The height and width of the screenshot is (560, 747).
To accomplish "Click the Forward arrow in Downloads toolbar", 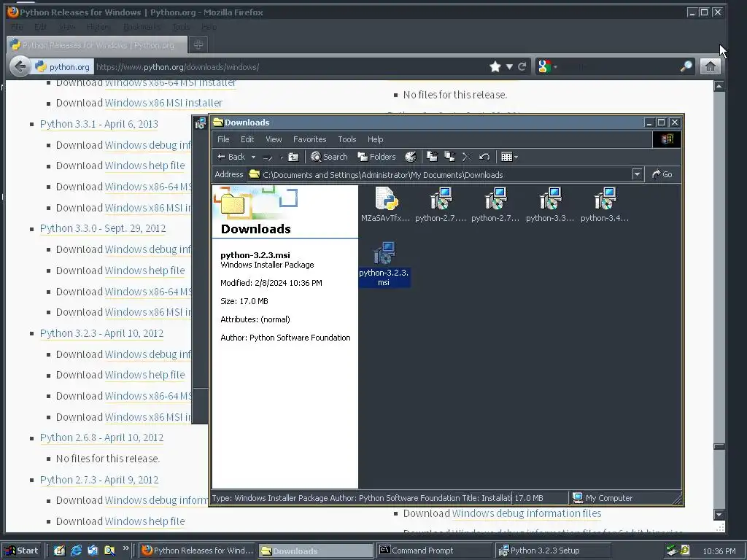I will coord(268,157).
